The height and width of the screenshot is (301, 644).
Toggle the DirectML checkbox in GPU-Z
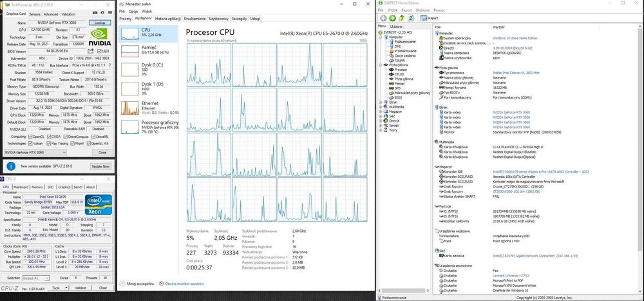click(x=94, y=136)
